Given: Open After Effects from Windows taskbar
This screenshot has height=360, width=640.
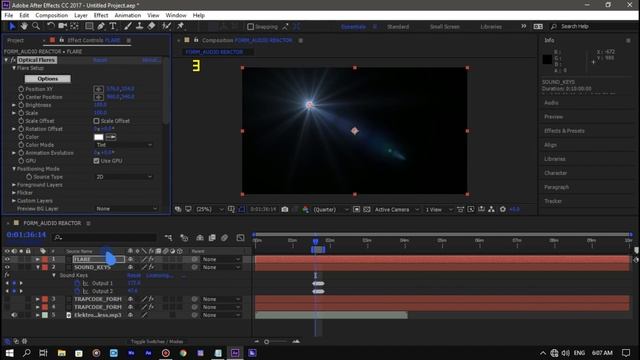Looking at the screenshot, I should click(x=235, y=353).
